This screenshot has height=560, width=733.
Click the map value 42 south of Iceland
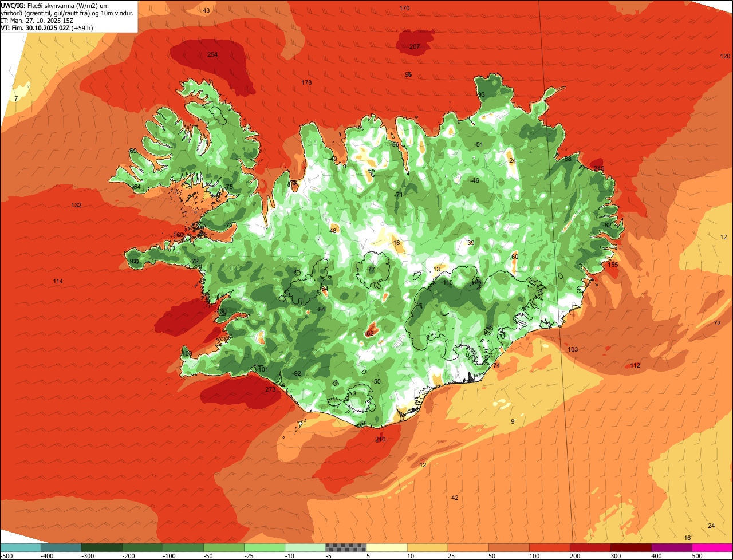pyautogui.click(x=455, y=498)
